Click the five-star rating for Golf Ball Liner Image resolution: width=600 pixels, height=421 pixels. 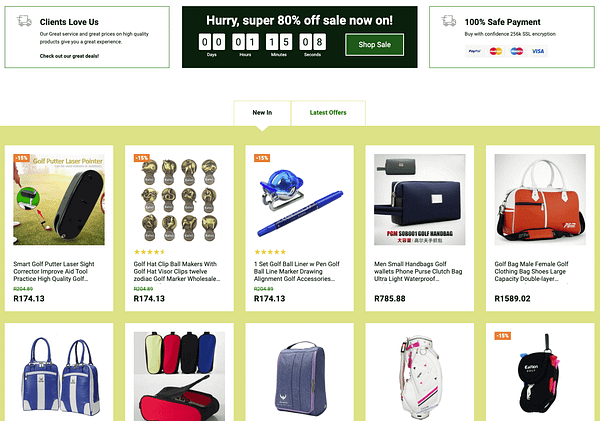pyautogui.click(x=270, y=252)
